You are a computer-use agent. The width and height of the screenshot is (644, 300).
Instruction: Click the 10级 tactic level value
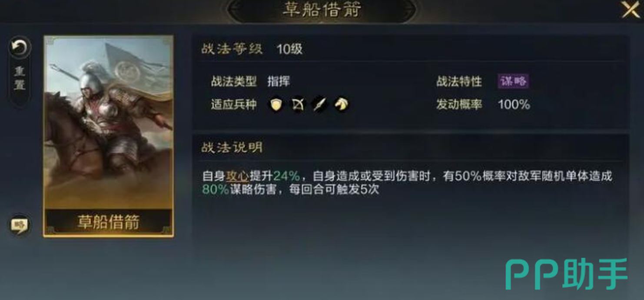coord(289,49)
